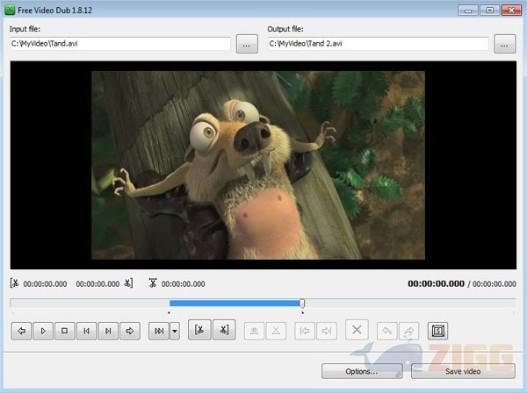This screenshot has width=527, height=393.
Task: Minimize the Free Video Dub window
Action: click(x=468, y=10)
